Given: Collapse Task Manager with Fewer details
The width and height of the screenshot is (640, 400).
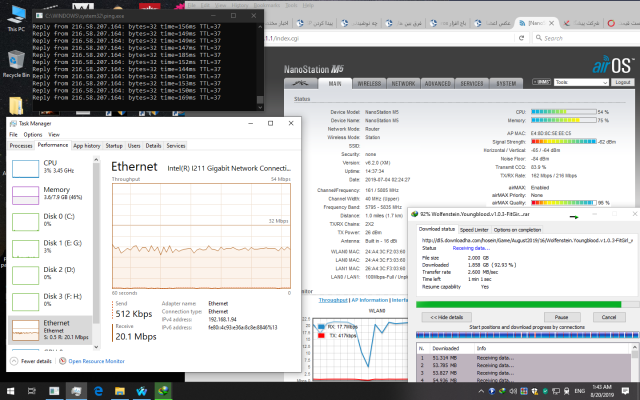Looking at the screenshot, I should tap(35, 359).
